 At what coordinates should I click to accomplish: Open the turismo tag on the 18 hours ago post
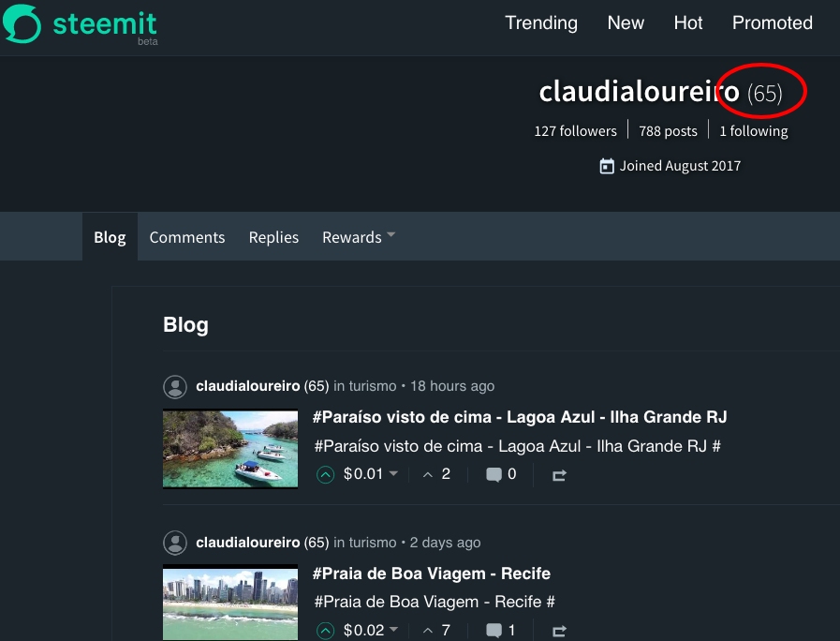[373, 386]
